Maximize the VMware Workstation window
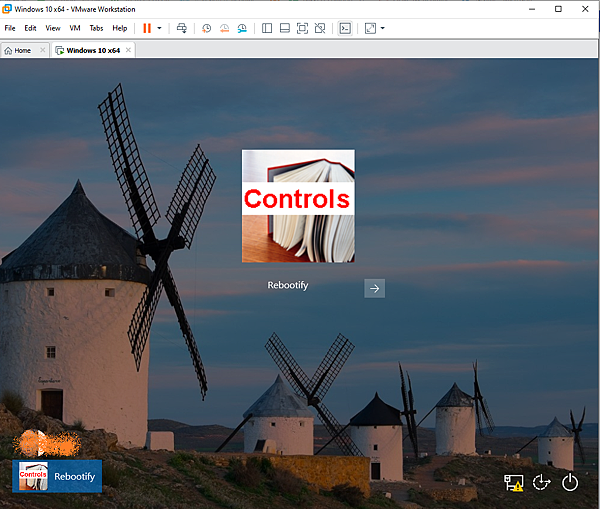600x509 pixels. [558, 9]
